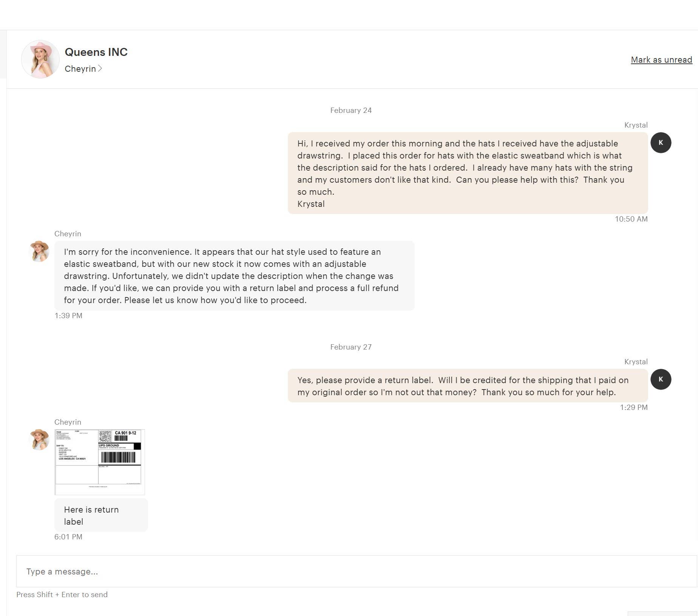Open the UPS return label image attachment
This screenshot has height=616, width=698.
click(x=100, y=462)
